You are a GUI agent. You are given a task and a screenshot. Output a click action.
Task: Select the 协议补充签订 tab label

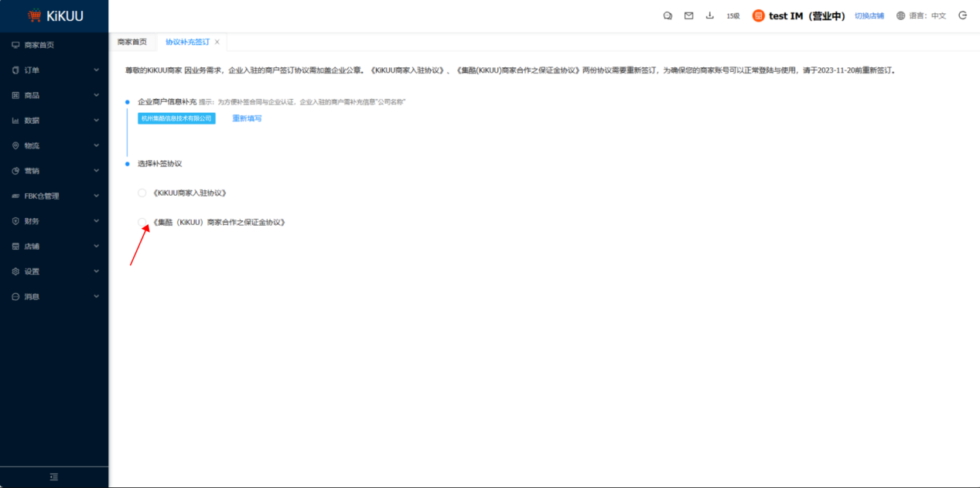[x=187, y=42]
